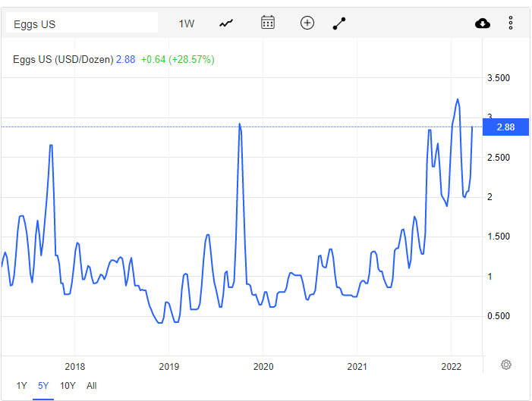Open the 1W interval selector
The image size is (532, 401).
186,23
